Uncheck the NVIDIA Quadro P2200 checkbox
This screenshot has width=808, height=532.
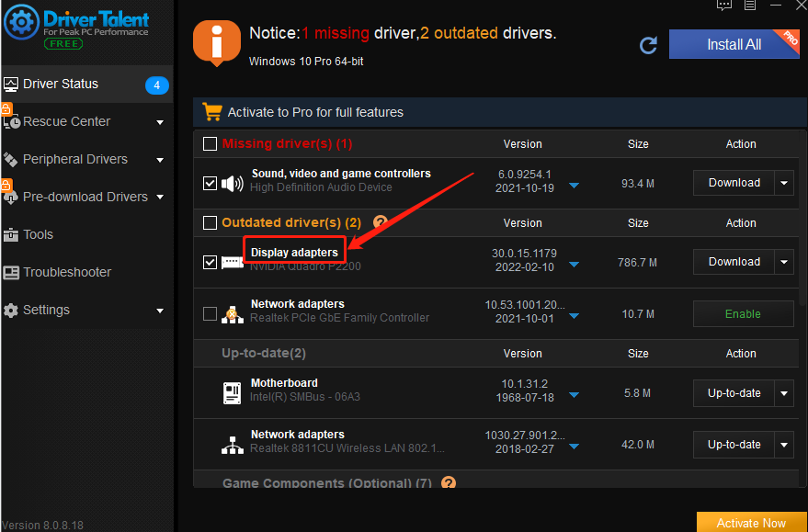tap(210, 262)
